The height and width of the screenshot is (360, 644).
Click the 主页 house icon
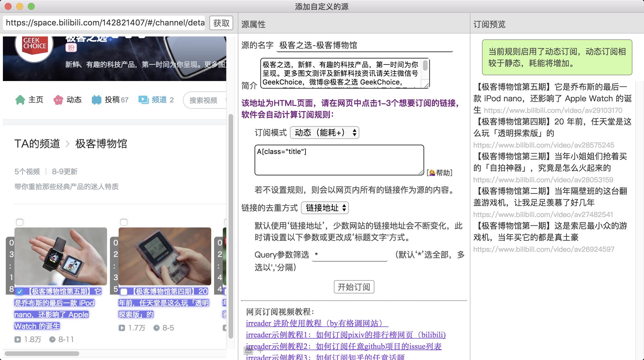[20, 100]
